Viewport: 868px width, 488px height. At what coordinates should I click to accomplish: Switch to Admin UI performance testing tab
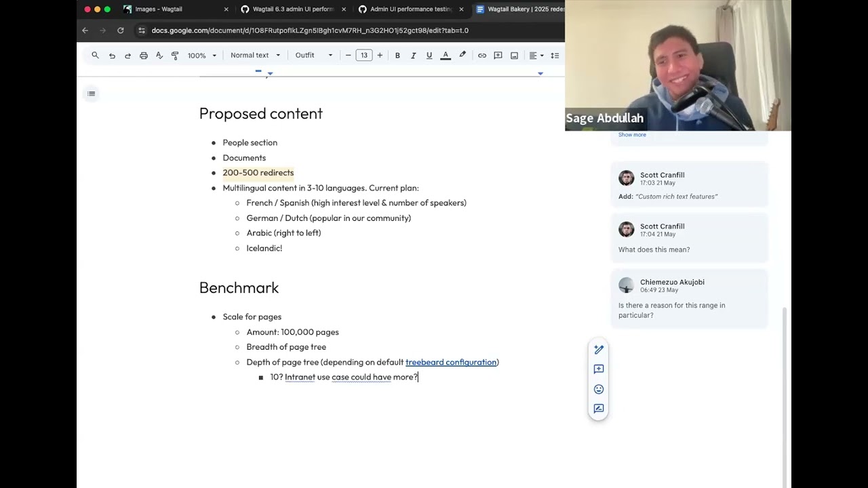click(x=410, y=9)
